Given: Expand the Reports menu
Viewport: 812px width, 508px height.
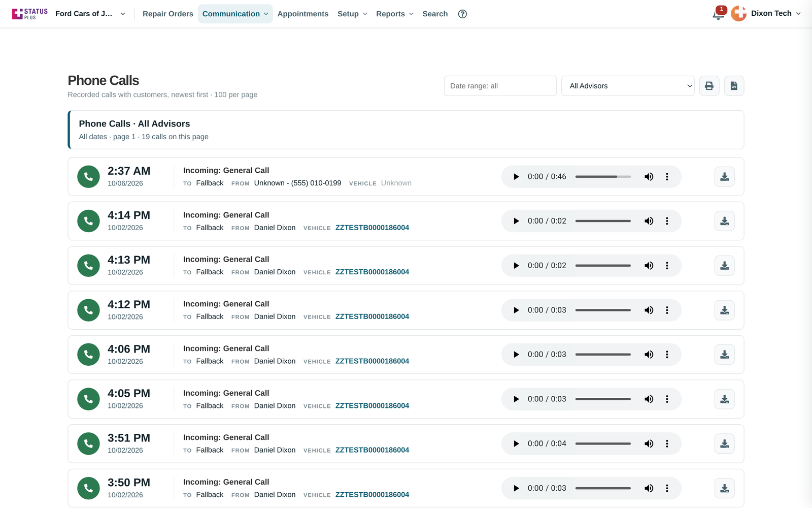Looking at the screenshot, I should pyautogui.click(x=395, y=14).
